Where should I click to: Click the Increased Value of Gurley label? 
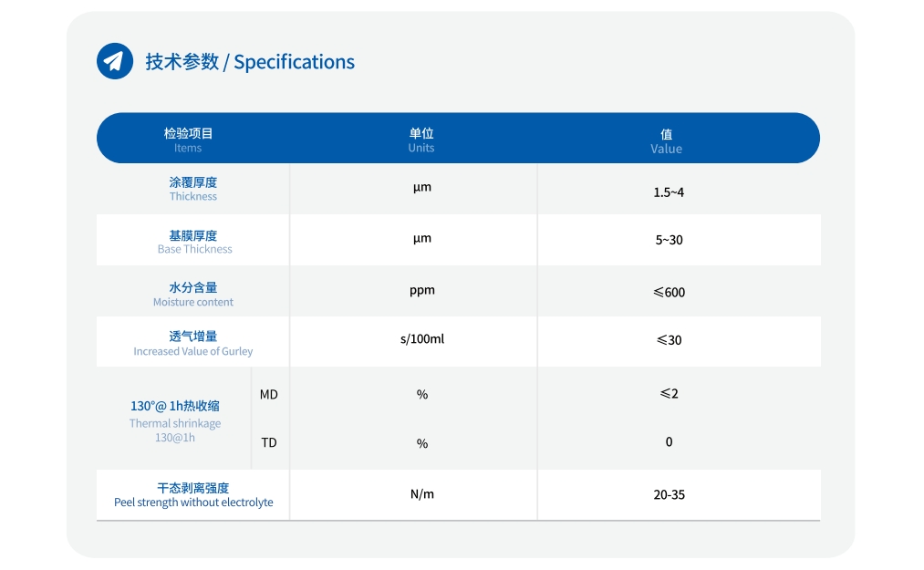pos(193,343)
